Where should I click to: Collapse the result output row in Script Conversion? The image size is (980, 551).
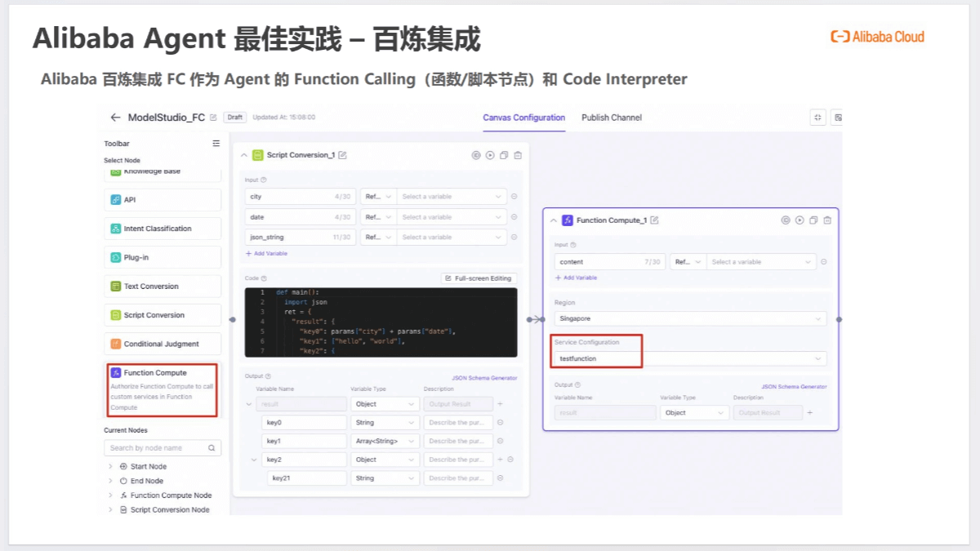(x=249, y=404)
